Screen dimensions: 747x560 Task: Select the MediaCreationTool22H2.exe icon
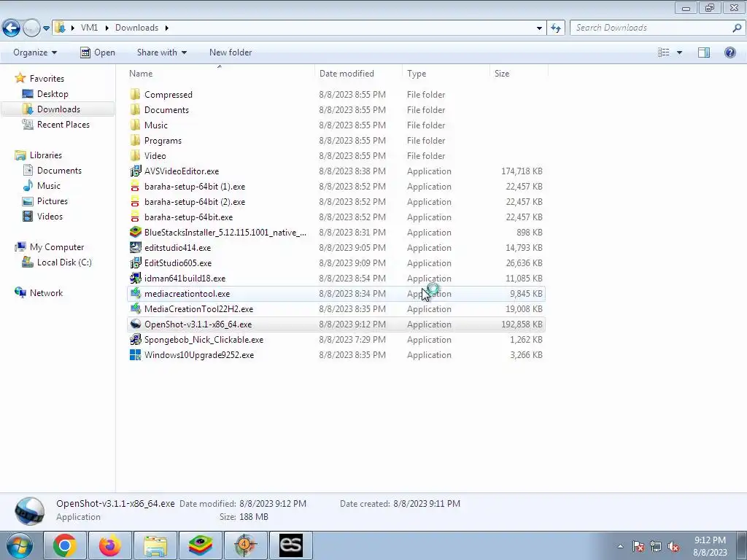coord(135,308)
